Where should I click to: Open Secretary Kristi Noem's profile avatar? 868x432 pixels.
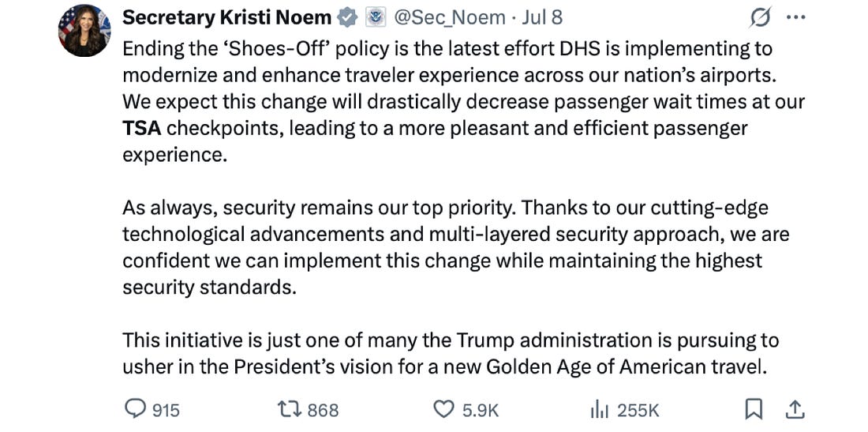point(84,31)
